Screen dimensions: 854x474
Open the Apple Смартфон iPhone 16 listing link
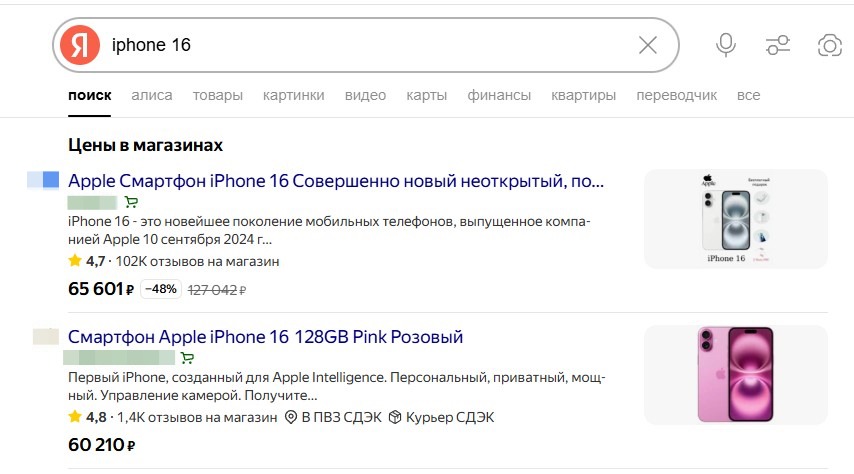(336, 181)
